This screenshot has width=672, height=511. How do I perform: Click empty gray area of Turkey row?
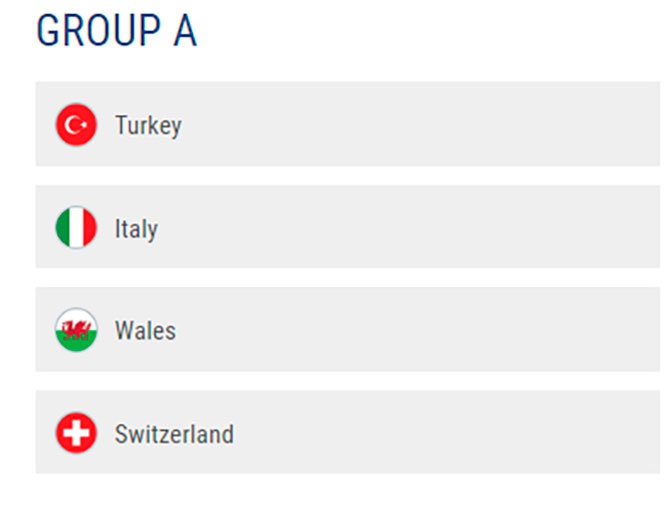point(420,124)
